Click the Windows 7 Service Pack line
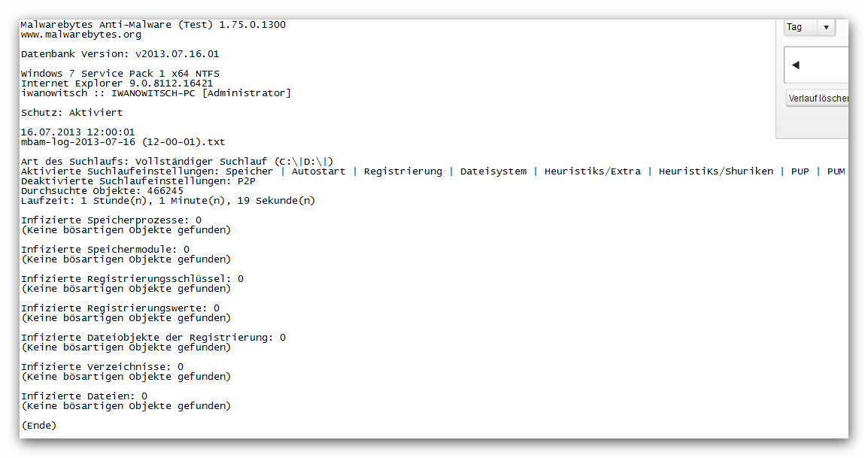Image resolution: width=868 pixels, height=458 pixels. tap(120, 74)
